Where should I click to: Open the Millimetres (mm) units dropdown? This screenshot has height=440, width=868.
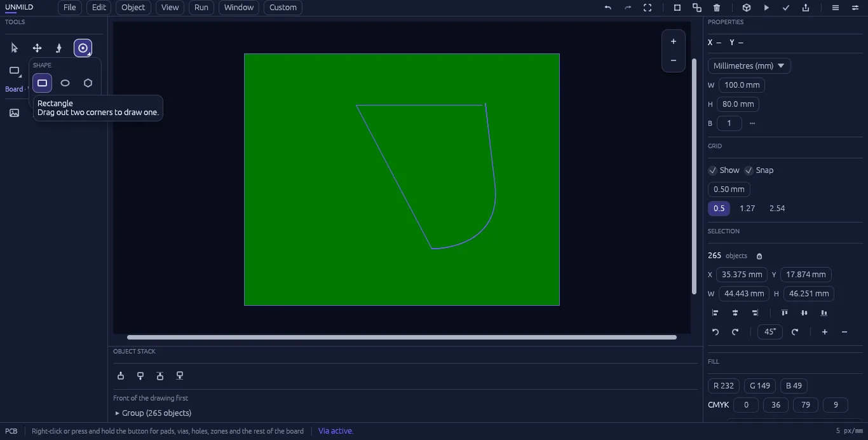pos(749,66)
